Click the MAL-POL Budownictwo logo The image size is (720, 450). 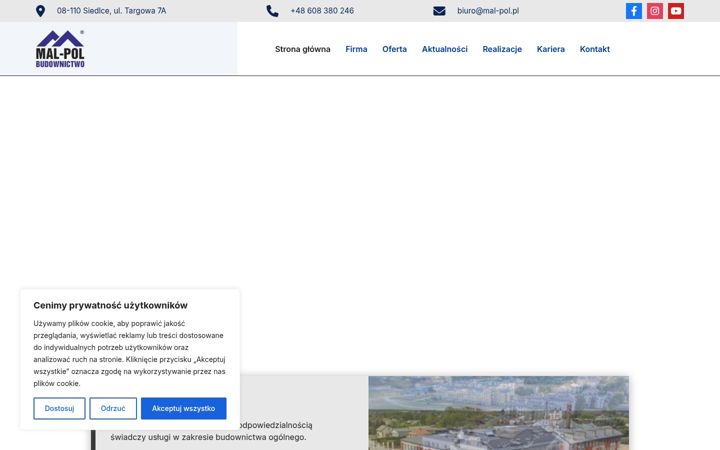[x=60, y=49]
